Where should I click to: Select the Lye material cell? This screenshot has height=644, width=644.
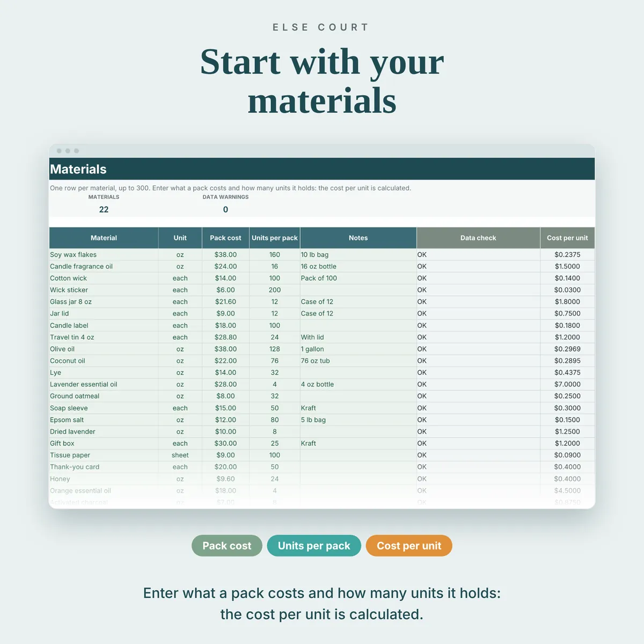(104, 372)
